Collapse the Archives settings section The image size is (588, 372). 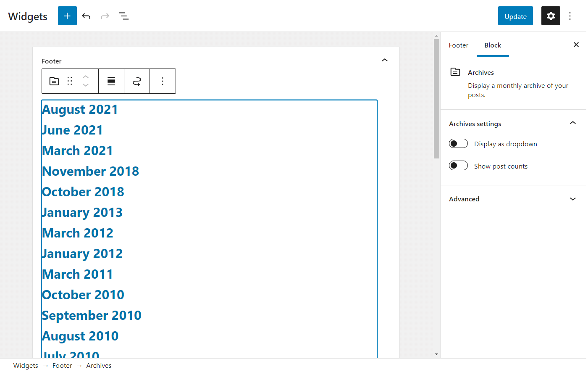pos(573,123)
